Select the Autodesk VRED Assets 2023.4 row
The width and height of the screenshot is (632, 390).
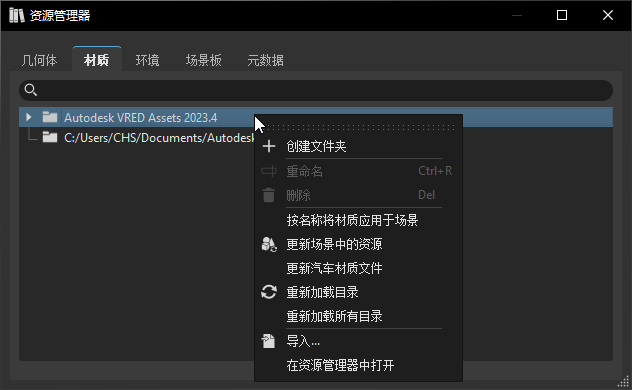tap(316, 117)
